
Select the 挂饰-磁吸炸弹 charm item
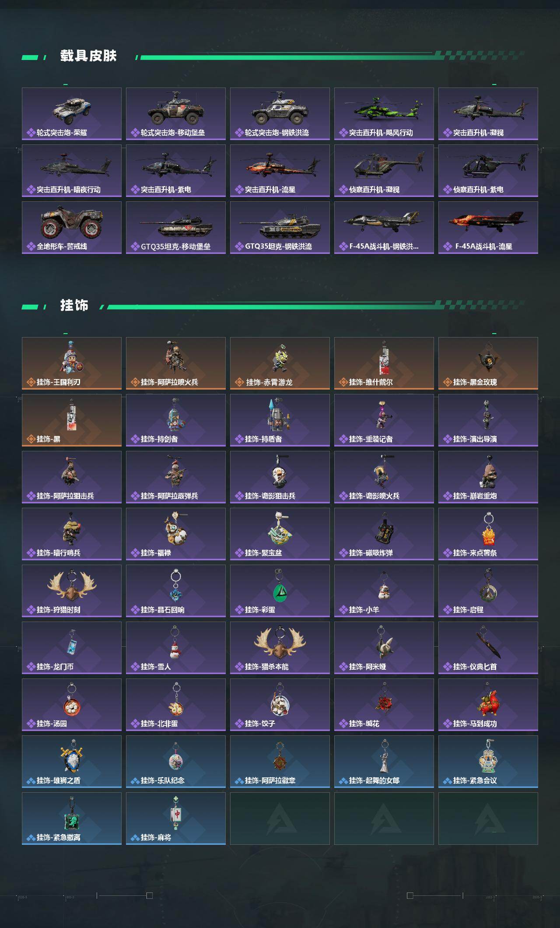coord(384,534)
